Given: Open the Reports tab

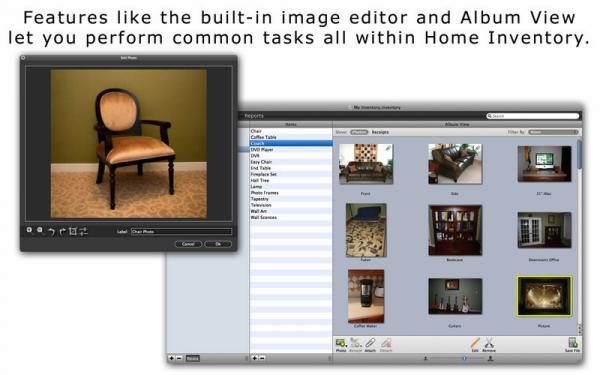Looking at the screenshot, I should tap(254, 116).
